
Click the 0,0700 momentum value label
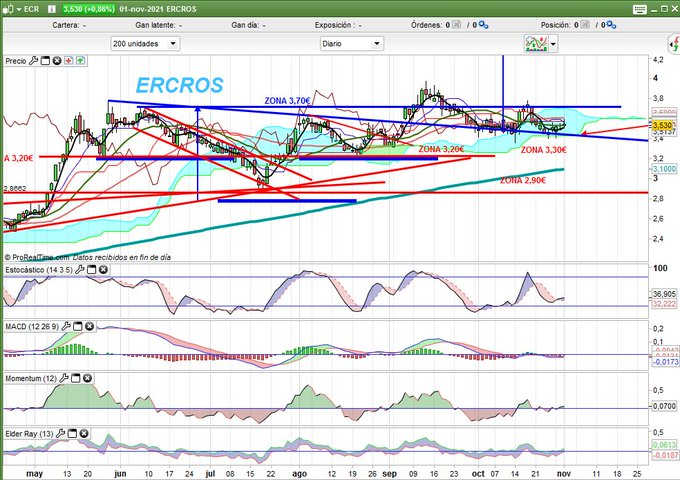pos(664,406)
